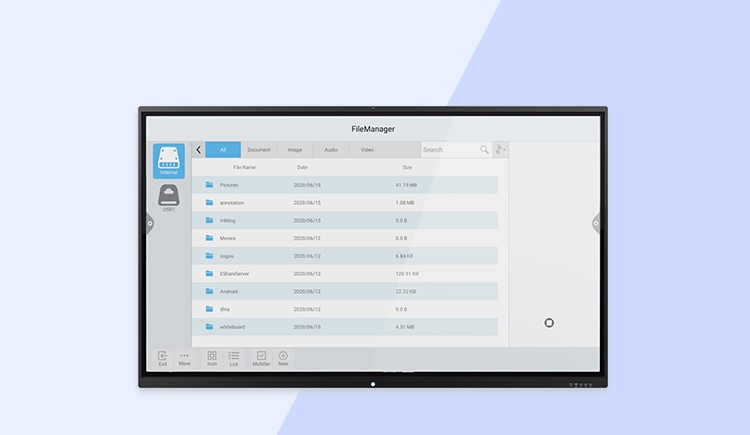Expand the left edge side handle

150,223
